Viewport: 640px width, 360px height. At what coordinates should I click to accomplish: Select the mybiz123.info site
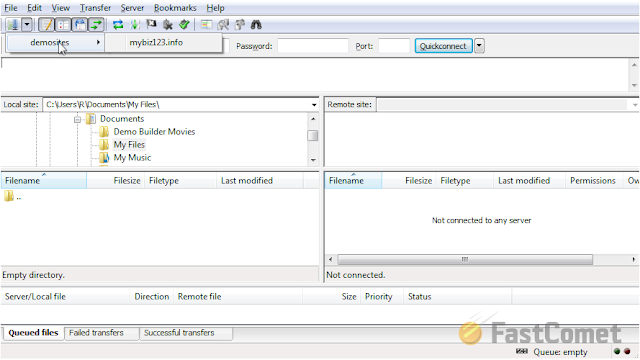coord(163,42)
